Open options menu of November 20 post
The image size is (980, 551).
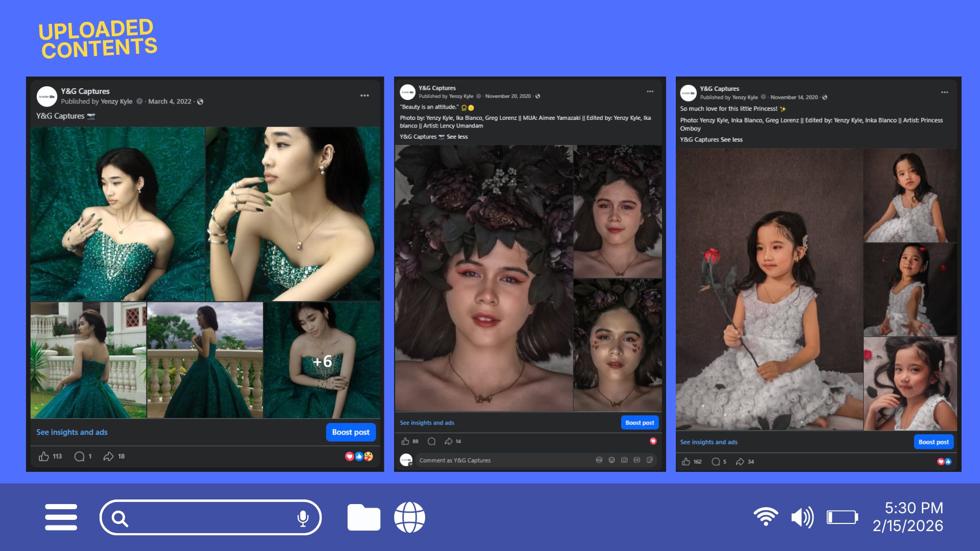click(x=650, y=91)
